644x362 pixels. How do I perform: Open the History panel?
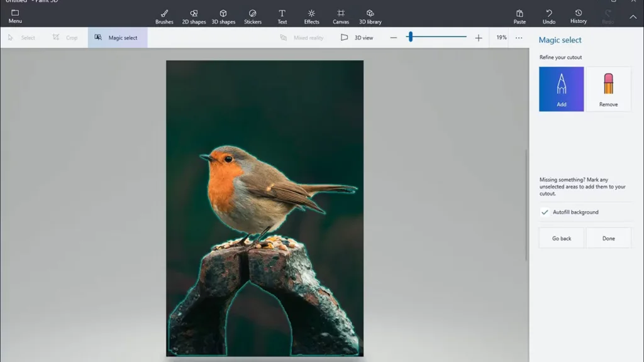coord(579,17)
